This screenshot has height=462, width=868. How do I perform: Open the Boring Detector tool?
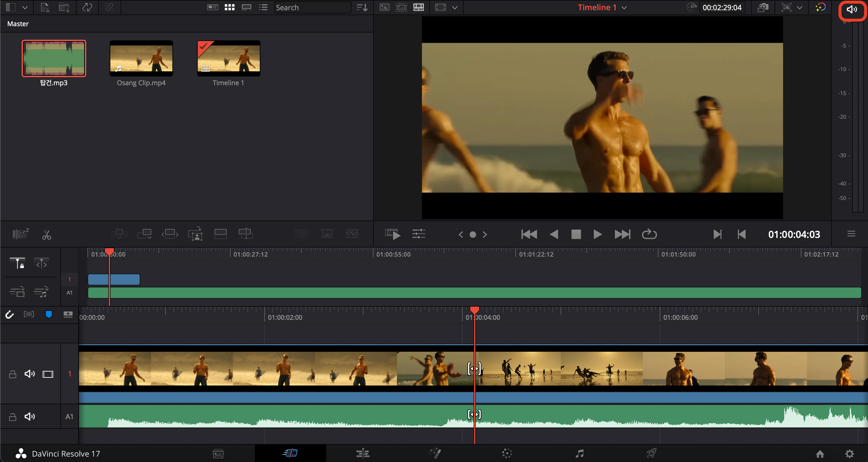(20, 234)
